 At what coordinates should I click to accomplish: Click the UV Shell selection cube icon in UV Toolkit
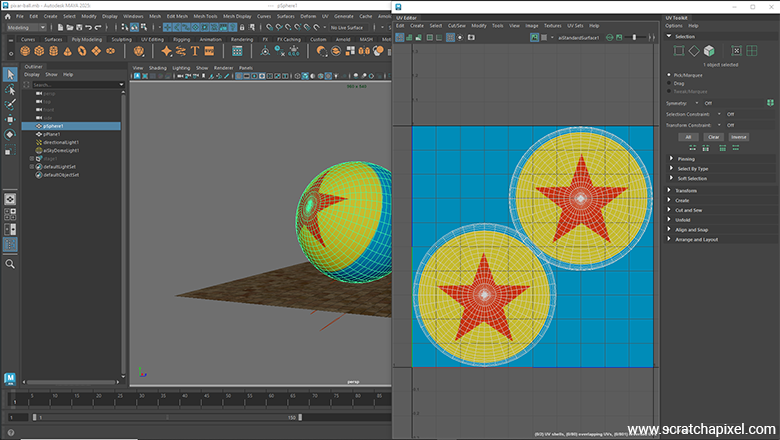pyautogui.click(x=709, y=51)
